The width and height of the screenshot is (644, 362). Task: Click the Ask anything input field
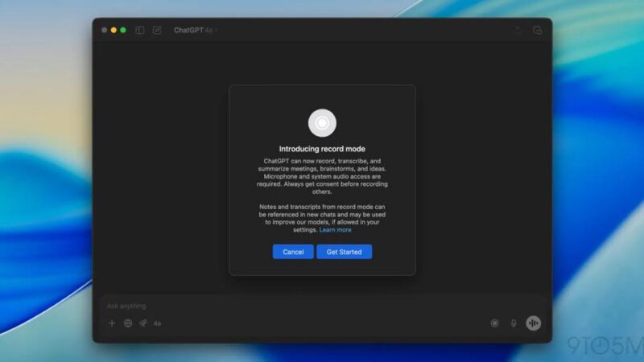pyautogui.click(x=323, y=306)
